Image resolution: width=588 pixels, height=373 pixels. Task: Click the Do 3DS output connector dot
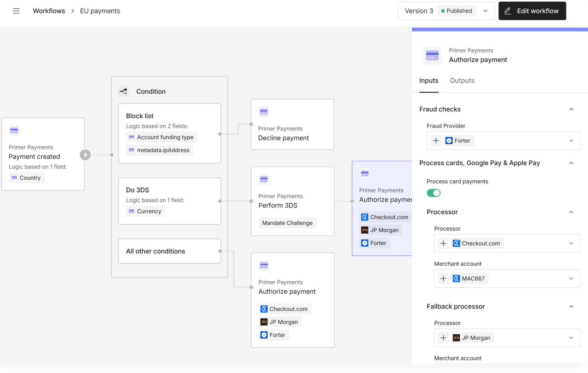point(220,201)
